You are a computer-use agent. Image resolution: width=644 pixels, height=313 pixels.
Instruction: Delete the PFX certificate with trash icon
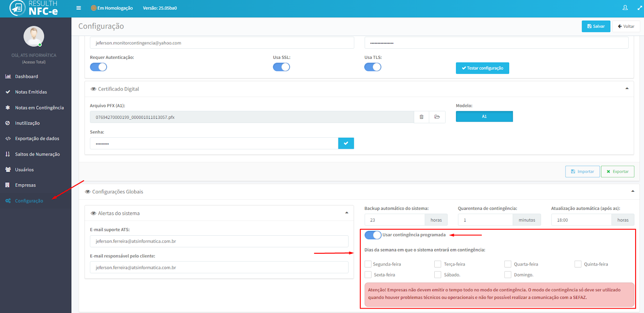click(x=421, y=117)
